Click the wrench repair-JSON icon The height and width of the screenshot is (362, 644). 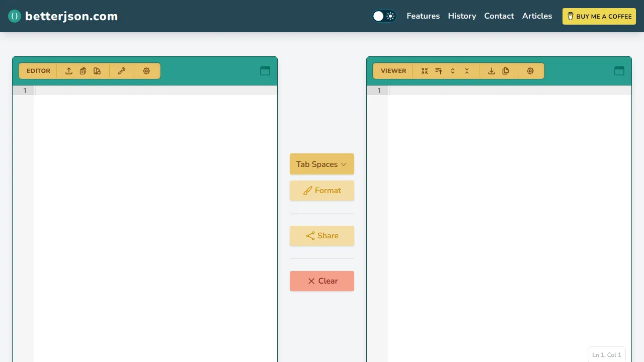tap(122, 71)
